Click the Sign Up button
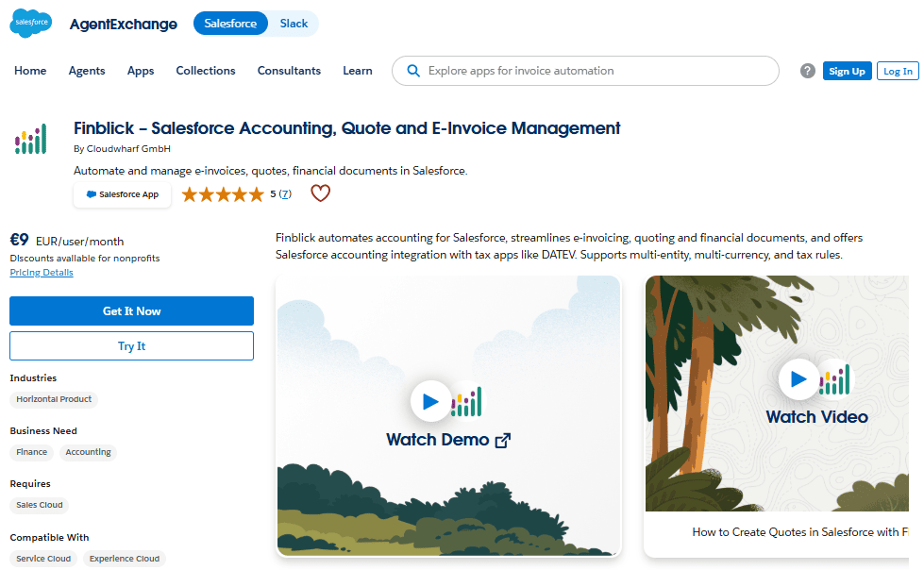The width and height of the screenshot is (924, 570). pos(847,71)
